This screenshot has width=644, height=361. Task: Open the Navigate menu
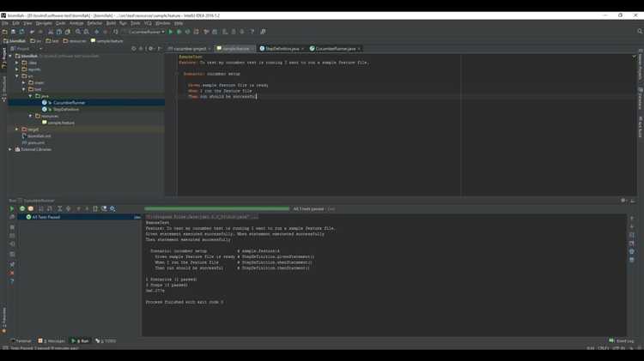tap(44, 23)
